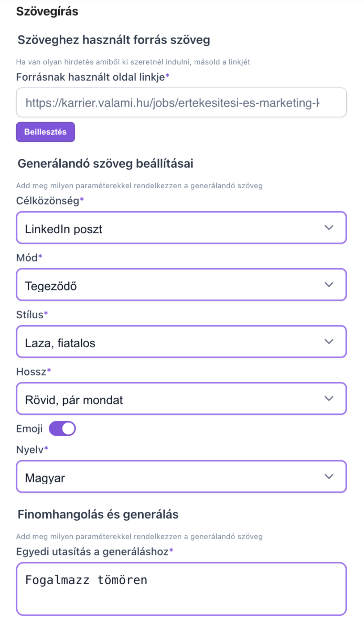Image resolution: width=364 pixels, height=620 pixels.
Task: Click the Generálandó szöveg beállításai title
Action: [106, 163]
